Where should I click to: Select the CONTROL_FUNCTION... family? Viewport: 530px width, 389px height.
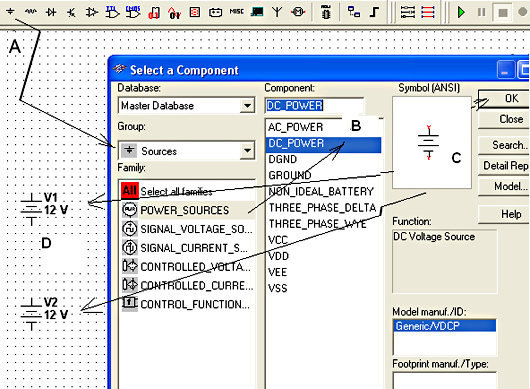coord(188,304)
